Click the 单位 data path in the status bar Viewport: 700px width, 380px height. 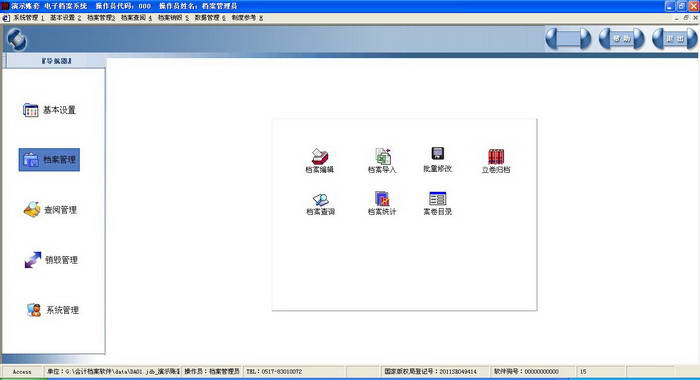tap(113, 372)
